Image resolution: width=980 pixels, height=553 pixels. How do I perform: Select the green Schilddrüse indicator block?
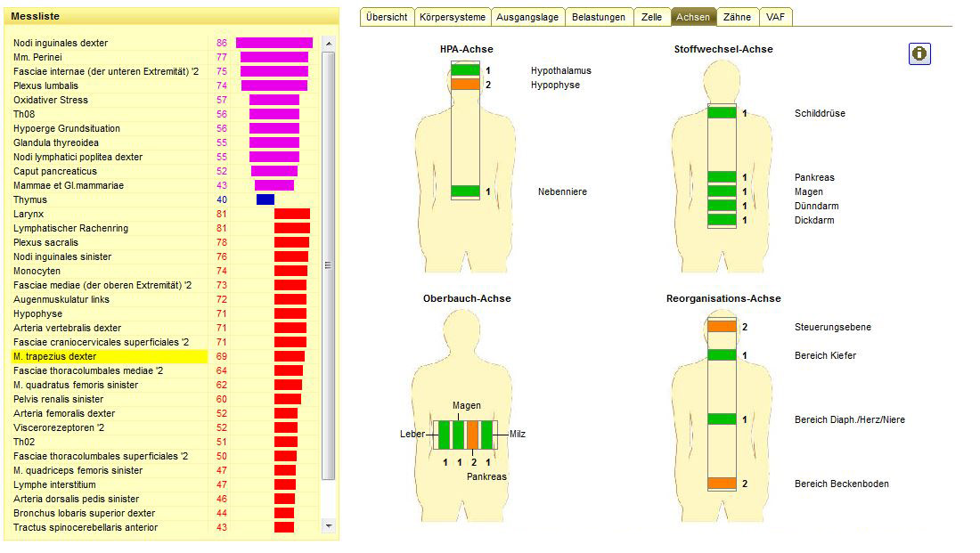722,113
